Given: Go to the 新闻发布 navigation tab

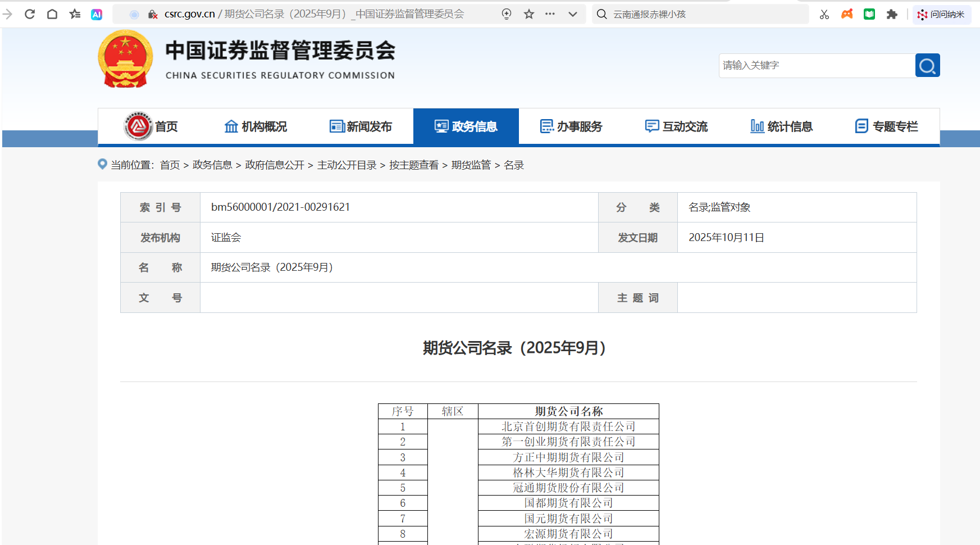Looking at the screenshot, I should tap(361, 126).
